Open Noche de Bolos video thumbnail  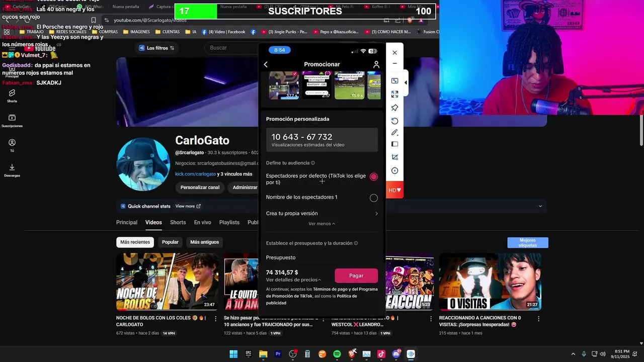[168, 282]
